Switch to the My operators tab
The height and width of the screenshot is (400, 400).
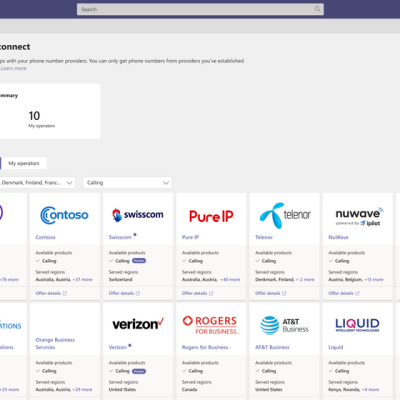24,163
